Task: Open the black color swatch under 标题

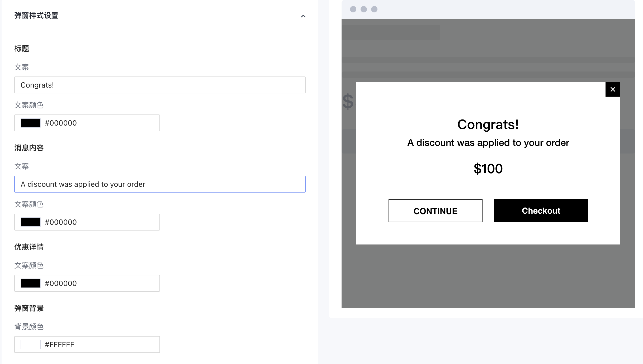Action: click(31, 123)
